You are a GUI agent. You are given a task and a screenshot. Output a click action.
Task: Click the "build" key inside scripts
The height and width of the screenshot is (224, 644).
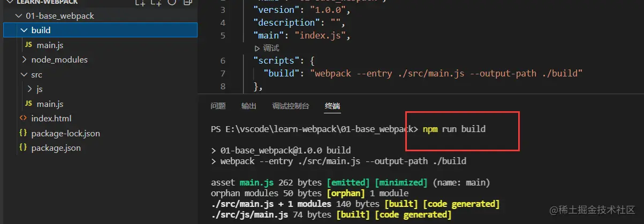click(x=282, y=73)
